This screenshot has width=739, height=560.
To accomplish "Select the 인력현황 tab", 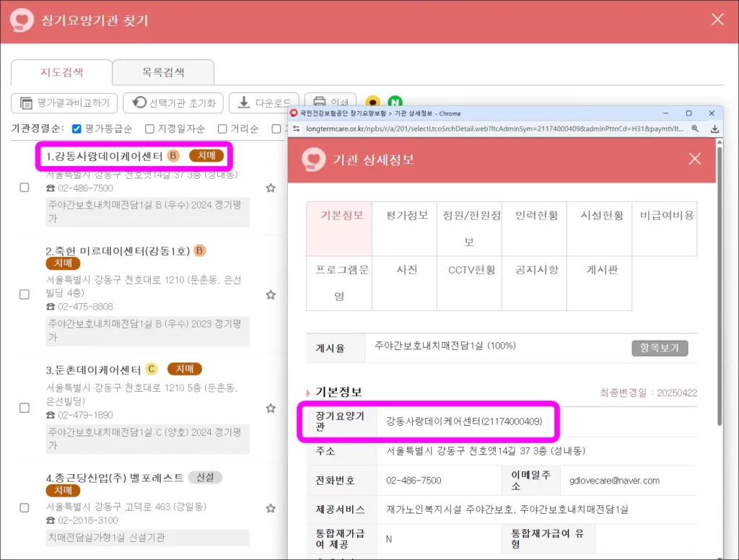I will click(x=535, y=229).
